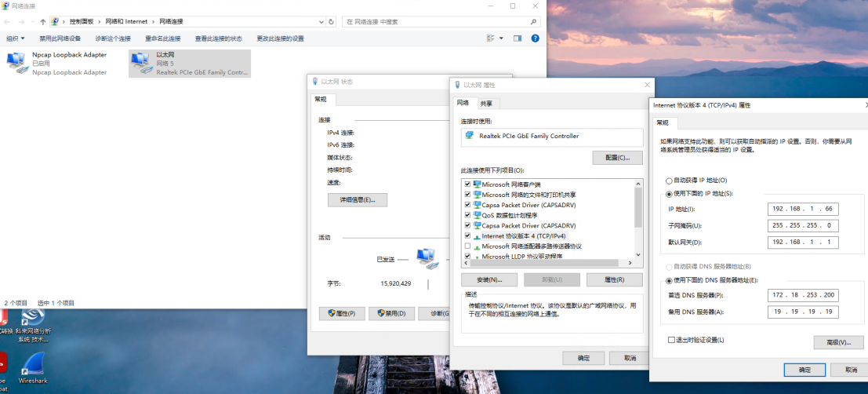Click Realtek adapter icon in 以太网 属性
The image size is (868, 394).
[x=470, y=136]
